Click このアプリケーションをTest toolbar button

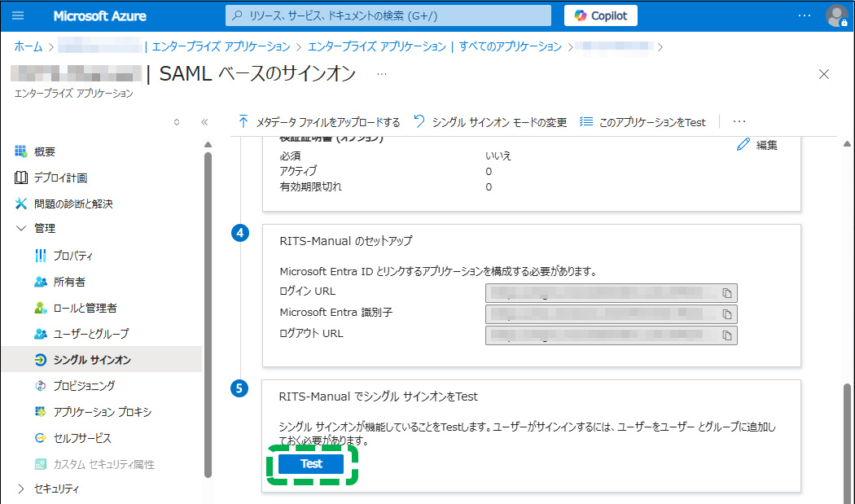pos(642,122)
